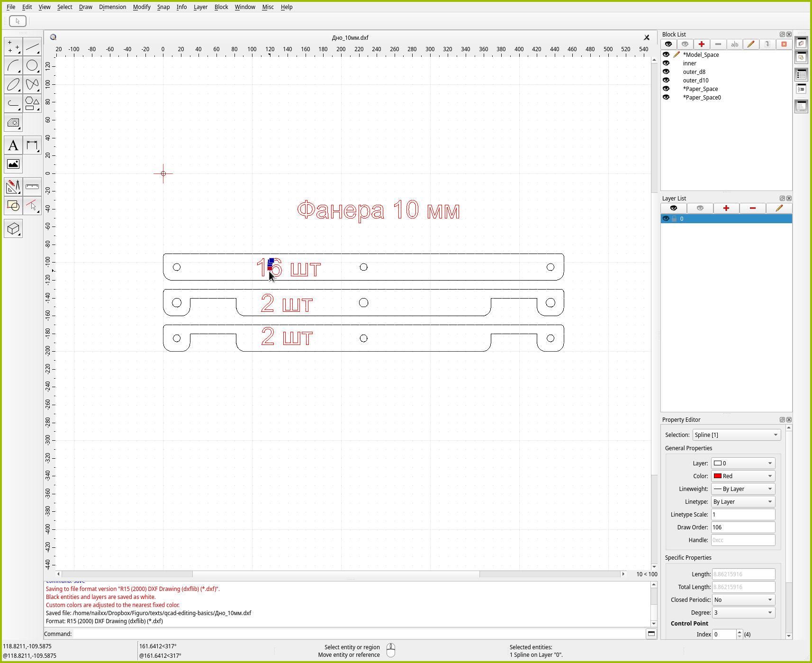Open the Circle tools

32,65
